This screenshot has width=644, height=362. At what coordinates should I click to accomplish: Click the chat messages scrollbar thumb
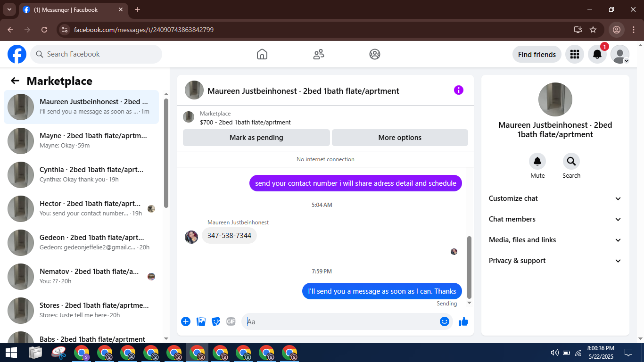coord(469,267)
